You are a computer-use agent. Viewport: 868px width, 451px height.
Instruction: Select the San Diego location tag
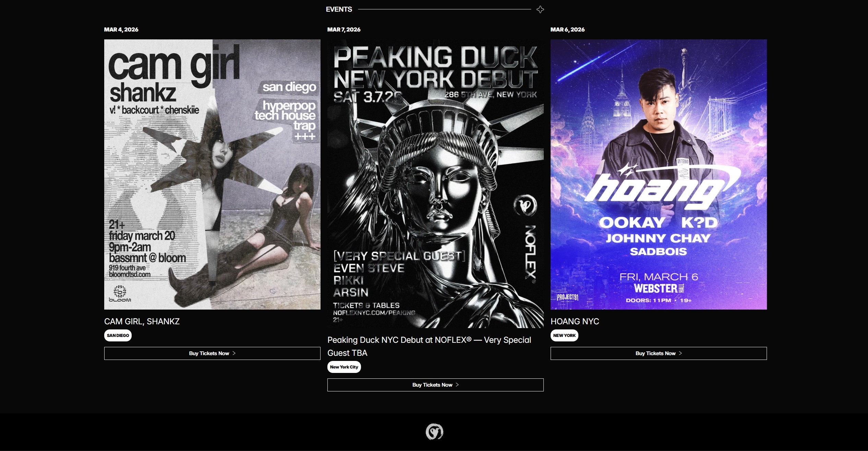(118, 336)
